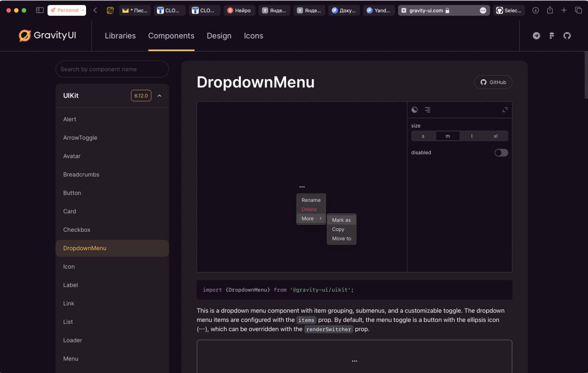
Task: Click the ellipsis menu toggle in the demo area
Action: click(302, 186)
